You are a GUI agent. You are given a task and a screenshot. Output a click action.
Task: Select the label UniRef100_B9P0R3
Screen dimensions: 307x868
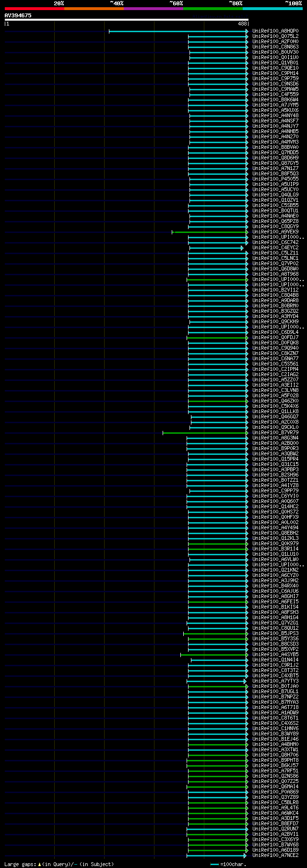point(275,449)
